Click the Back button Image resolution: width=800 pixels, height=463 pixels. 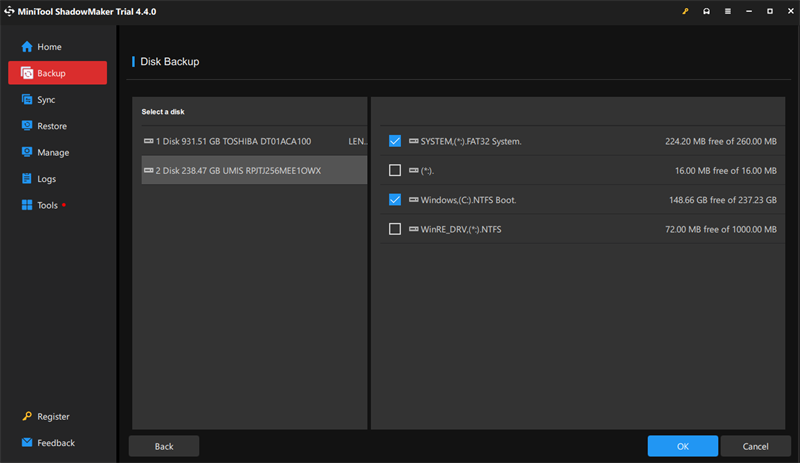[x=164, y=446]
